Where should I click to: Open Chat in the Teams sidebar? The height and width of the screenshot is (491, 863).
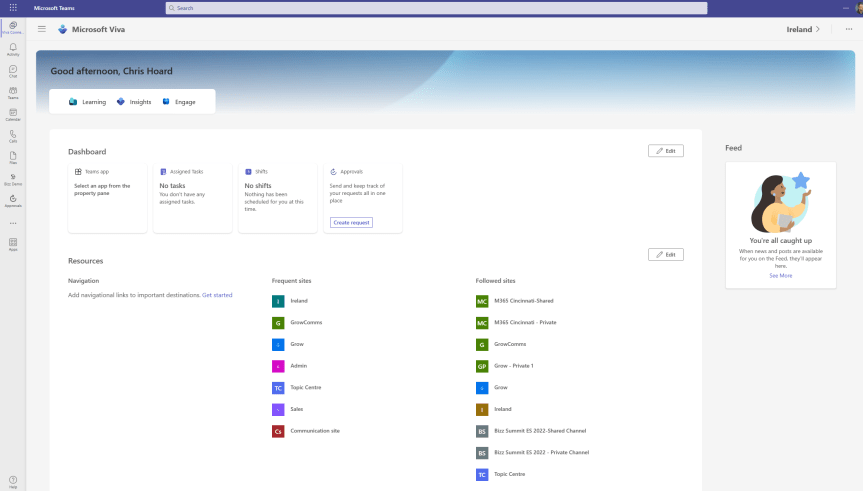[13, 71]
